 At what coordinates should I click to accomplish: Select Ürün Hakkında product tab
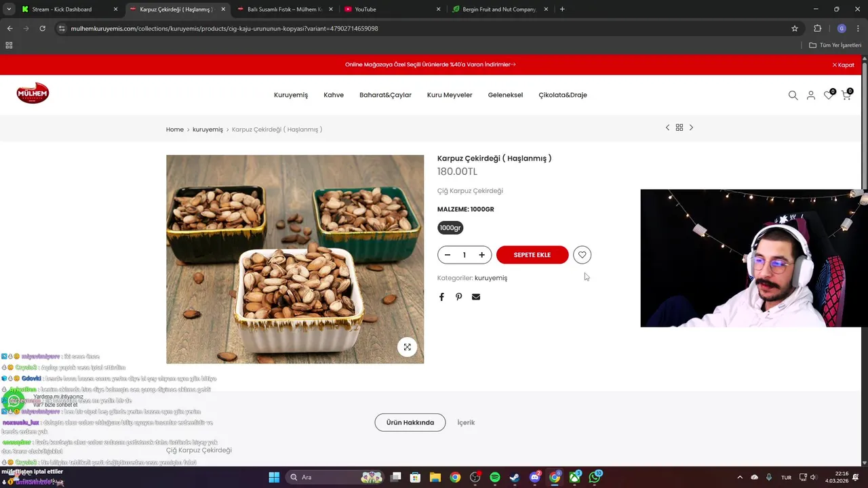410,422
